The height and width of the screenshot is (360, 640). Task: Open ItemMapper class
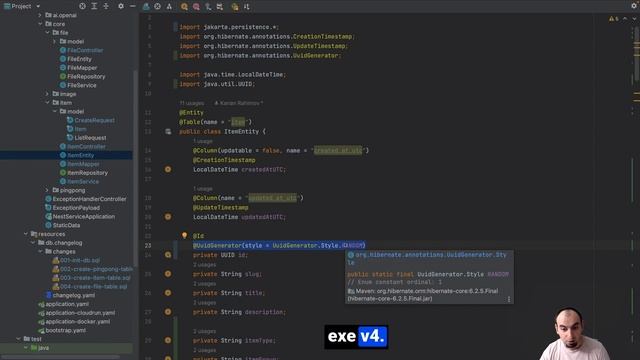[83, 164]
